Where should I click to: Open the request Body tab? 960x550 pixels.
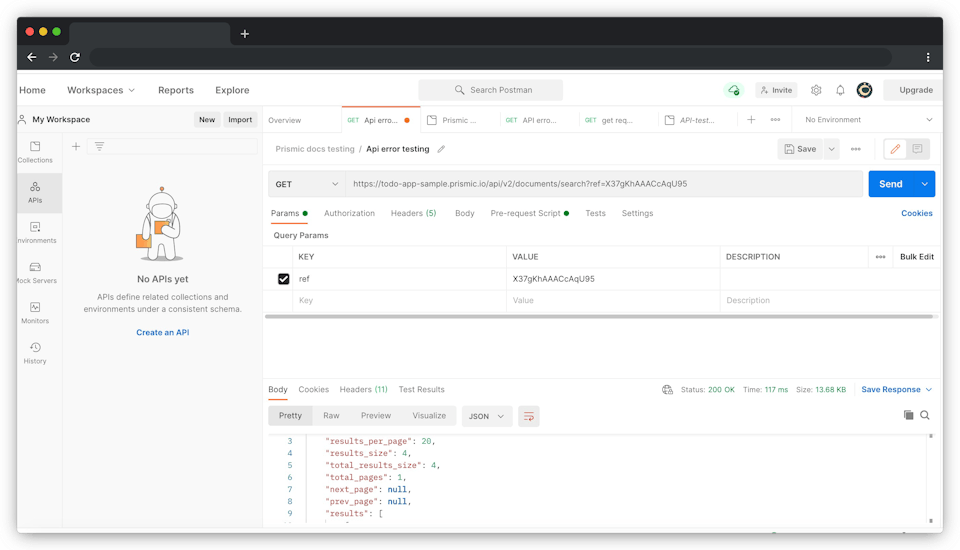coord(465,213)
